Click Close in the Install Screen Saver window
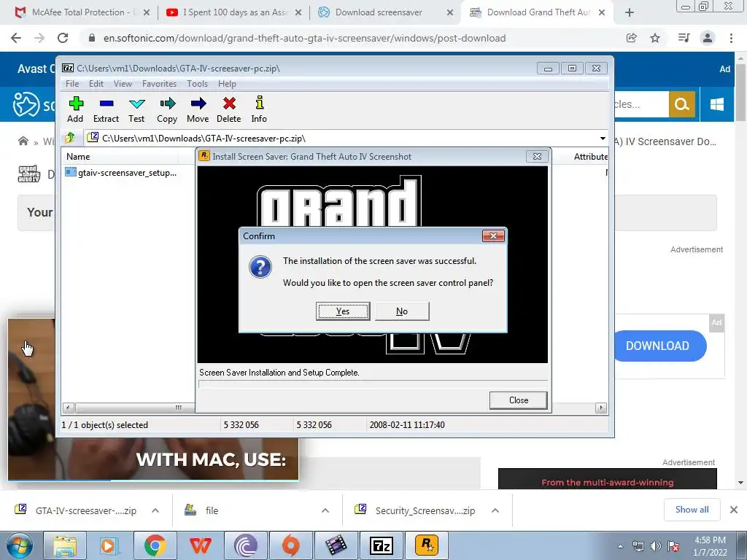This screenshot has height=560, width=747. (x=519, y=400)
